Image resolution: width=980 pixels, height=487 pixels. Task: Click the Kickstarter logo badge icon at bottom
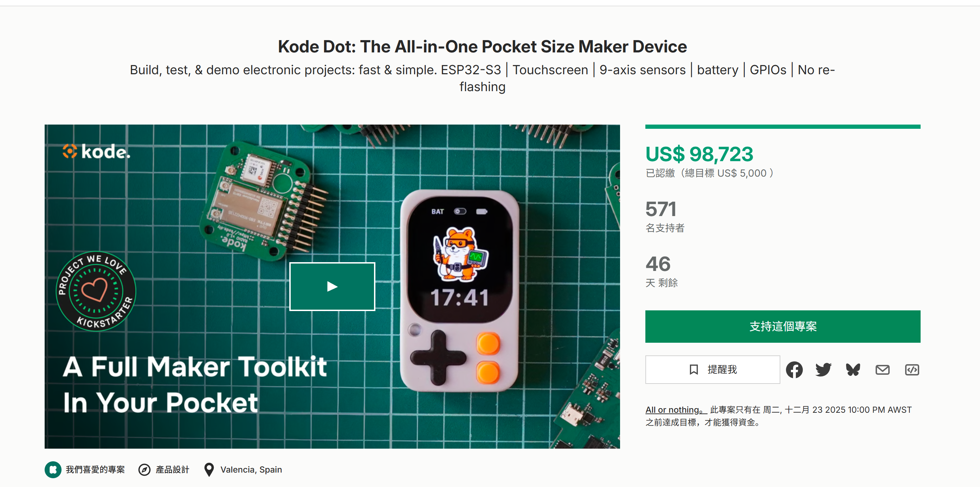click(x=53, y=469)
